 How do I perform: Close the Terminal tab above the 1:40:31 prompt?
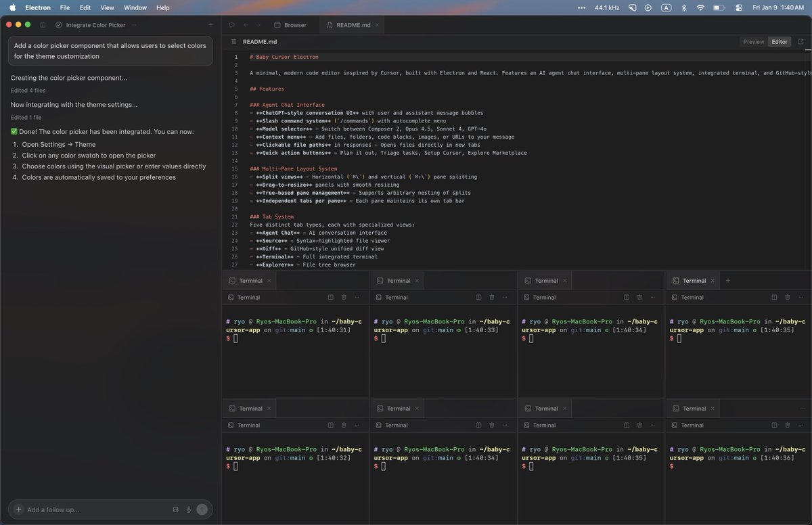269,281
